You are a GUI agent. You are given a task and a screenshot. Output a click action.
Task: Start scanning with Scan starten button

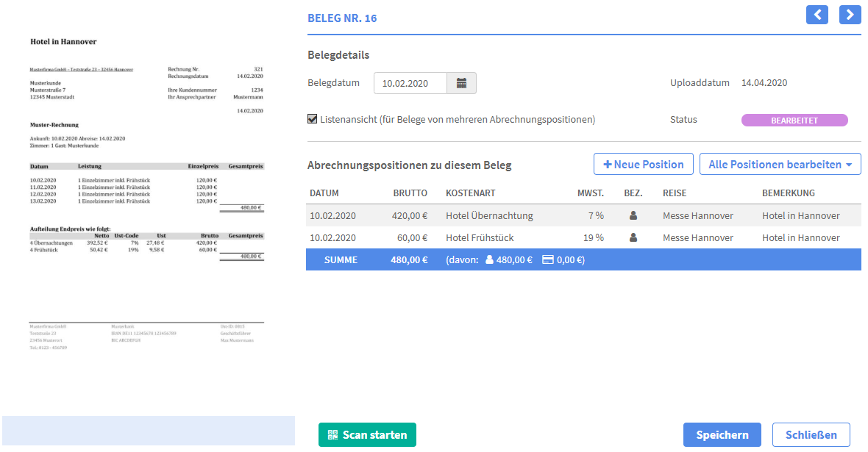point(367,435)
